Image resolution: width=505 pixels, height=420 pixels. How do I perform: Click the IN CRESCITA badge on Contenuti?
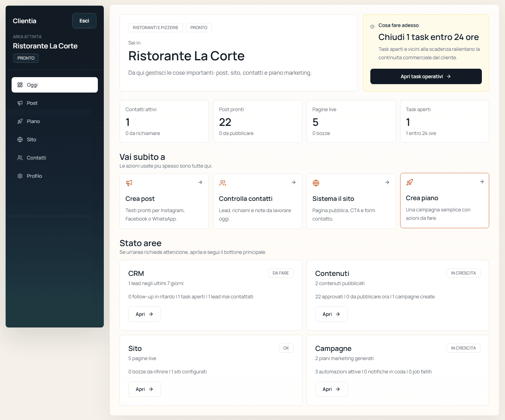[463, 273]
